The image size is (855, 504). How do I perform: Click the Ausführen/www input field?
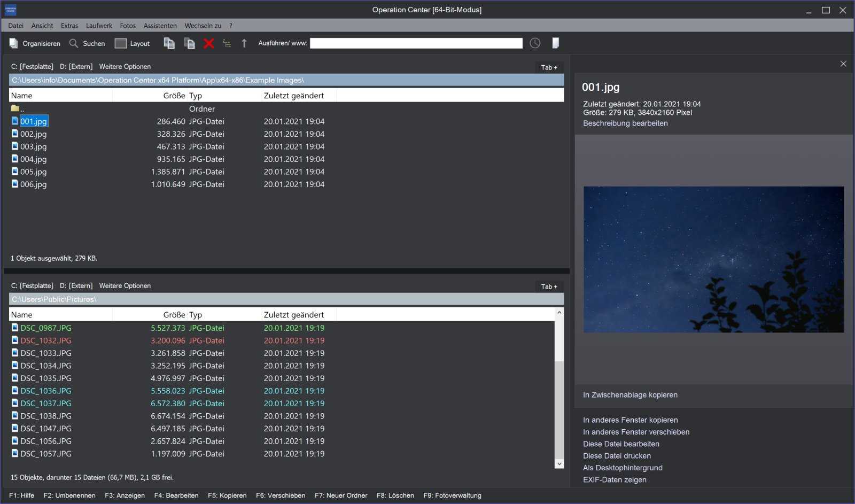coord(416,43)
